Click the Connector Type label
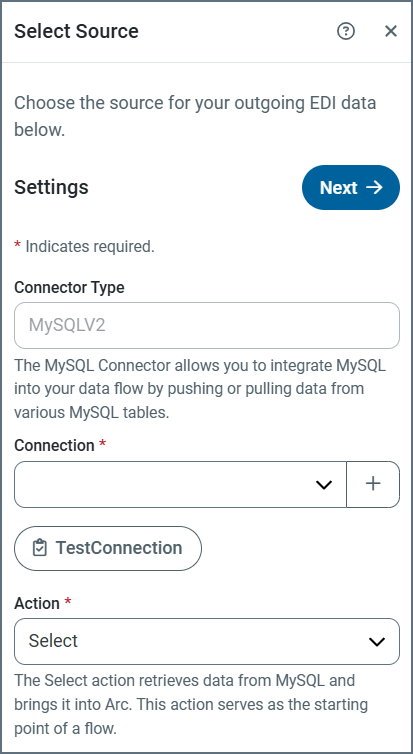Screen dimensions: 413x754 (69, 287)
